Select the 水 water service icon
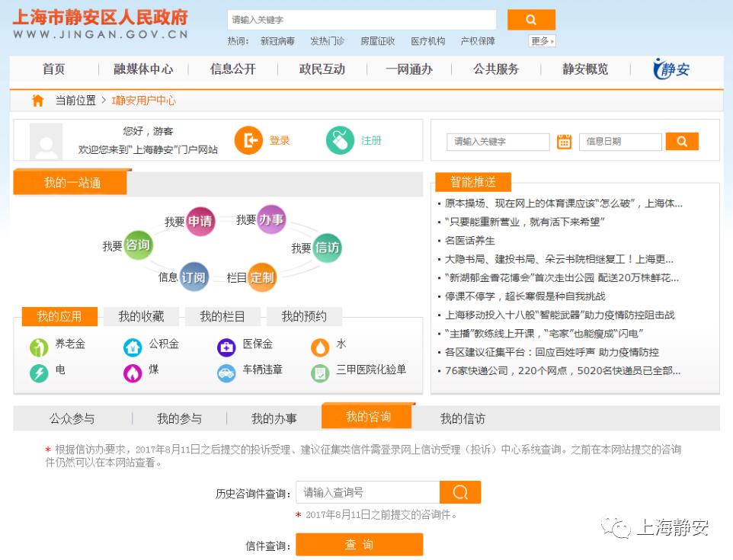Screen dimensions: 733x560 (x=321, y=346)
